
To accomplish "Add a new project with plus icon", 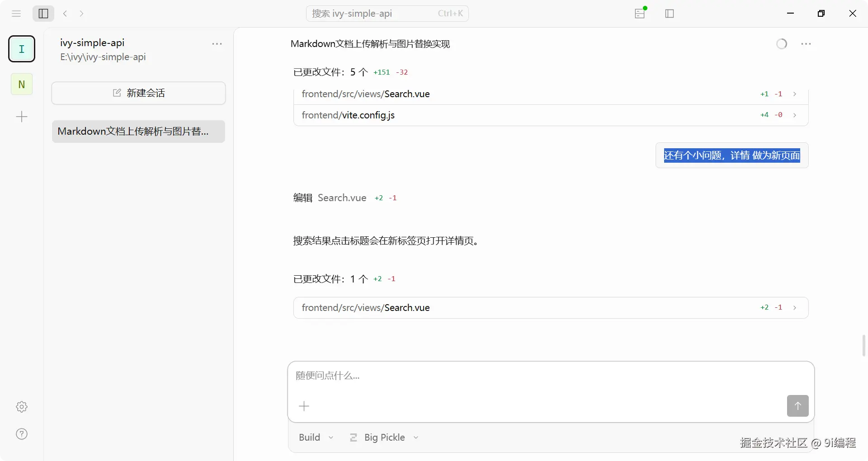I will point(22,117).
